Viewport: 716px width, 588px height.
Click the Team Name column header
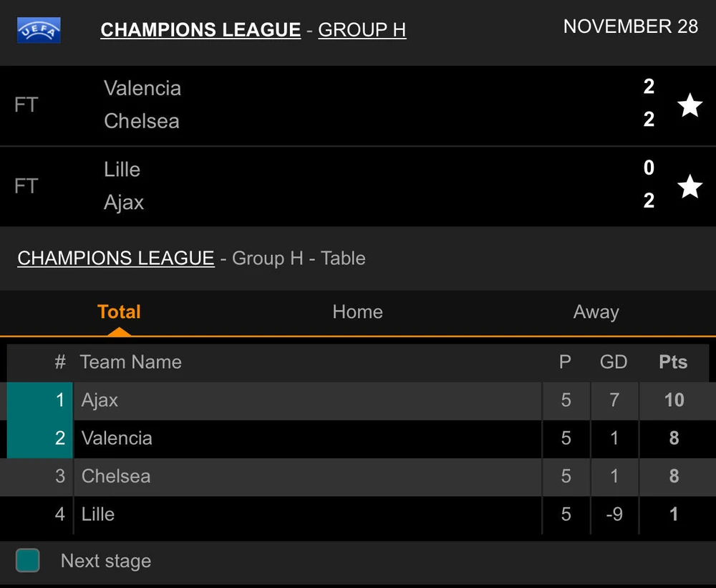[130, 362]
